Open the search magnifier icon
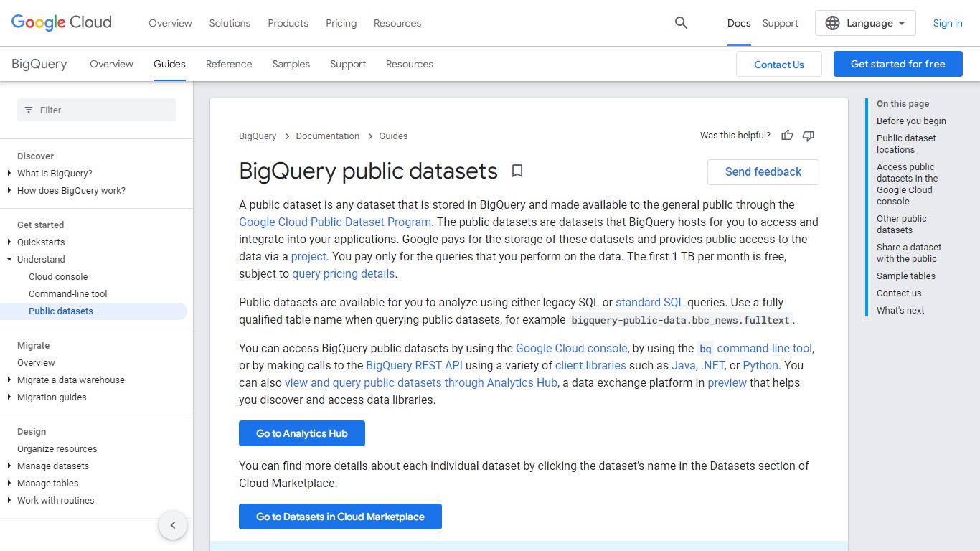The width and height of the screenshot is (980, 551). point(682,23)
